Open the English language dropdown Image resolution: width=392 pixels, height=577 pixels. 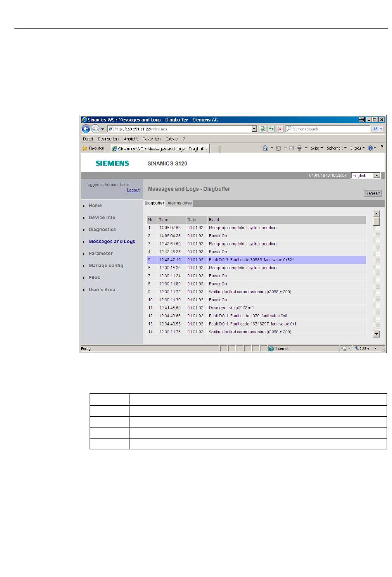click(366, 176)
